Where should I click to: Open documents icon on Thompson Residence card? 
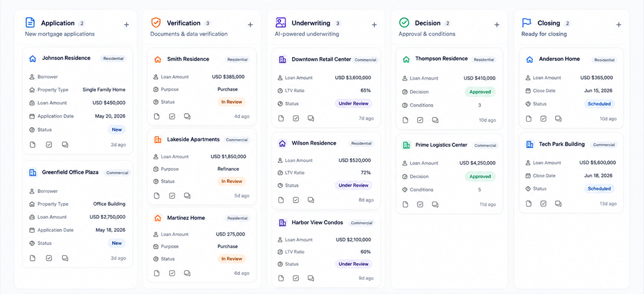(405, 120)
